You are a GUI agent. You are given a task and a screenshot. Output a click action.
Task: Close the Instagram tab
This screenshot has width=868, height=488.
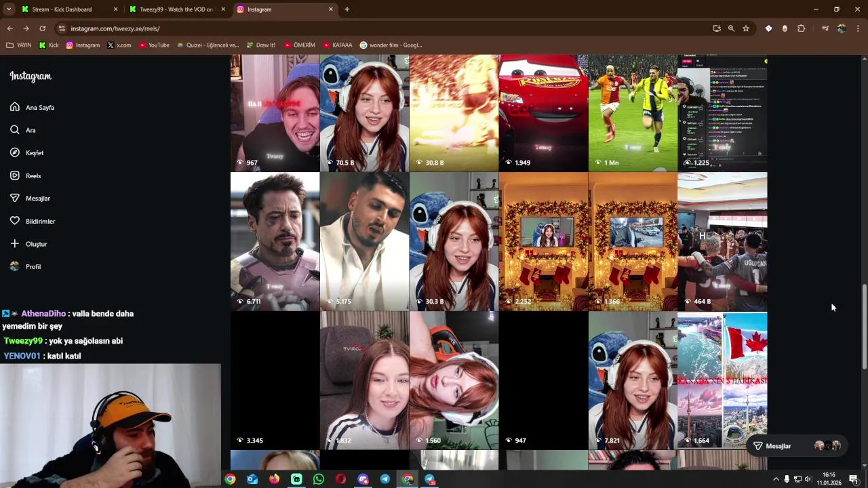(x=331, y=9)
